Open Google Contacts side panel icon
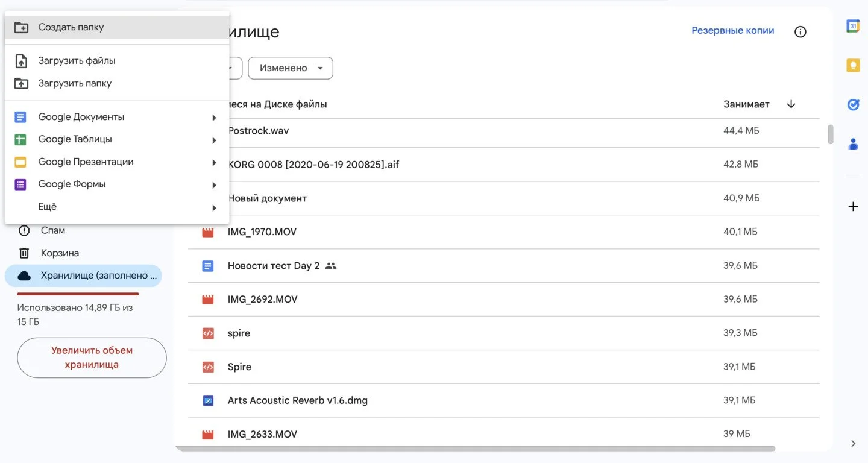The image size is (868, 463). 853,144
